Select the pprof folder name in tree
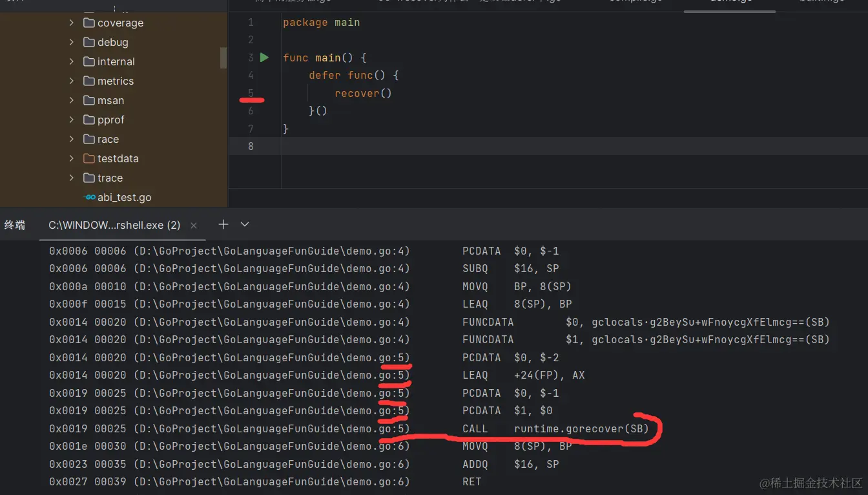The image size is (868, 495). tap(111, 120)
